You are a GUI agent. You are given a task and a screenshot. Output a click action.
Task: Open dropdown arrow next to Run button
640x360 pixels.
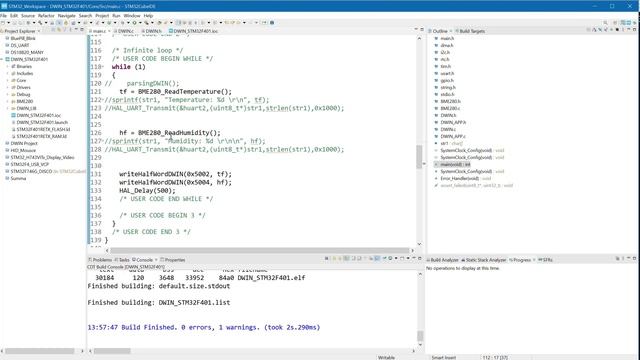pos(140,22)
